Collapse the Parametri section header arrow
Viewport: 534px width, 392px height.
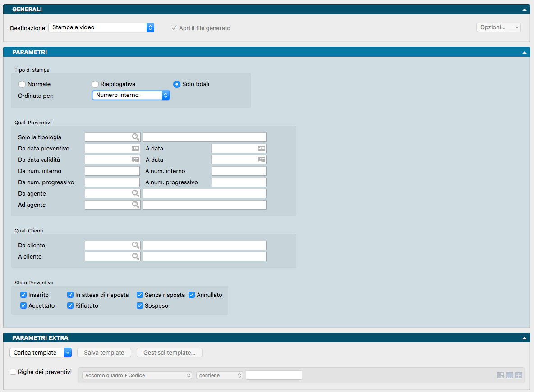524,52
